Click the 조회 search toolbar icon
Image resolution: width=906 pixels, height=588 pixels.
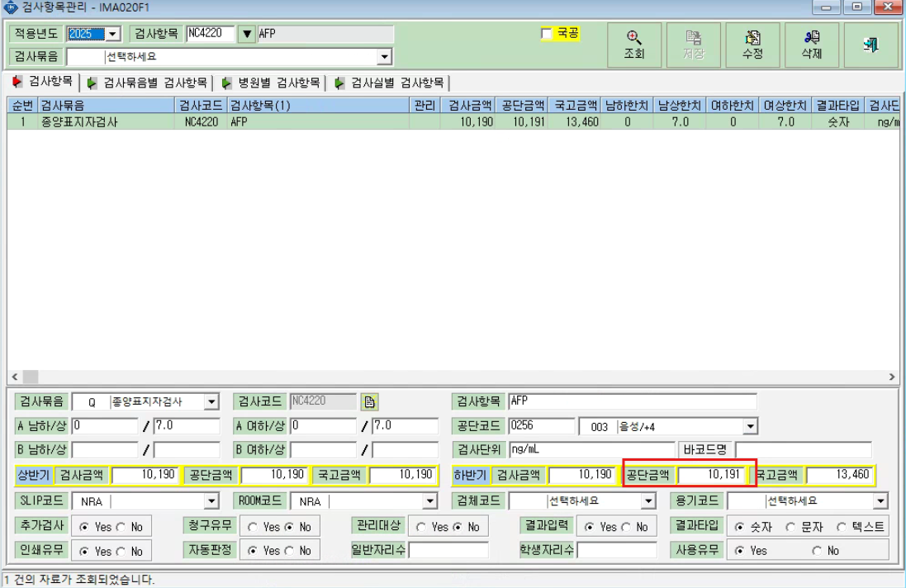[x=633, y=45]
